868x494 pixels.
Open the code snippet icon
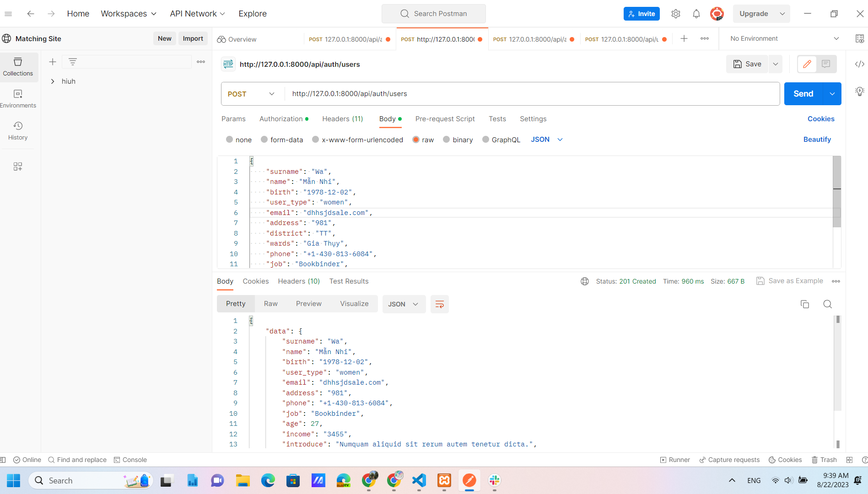(860, 64)
